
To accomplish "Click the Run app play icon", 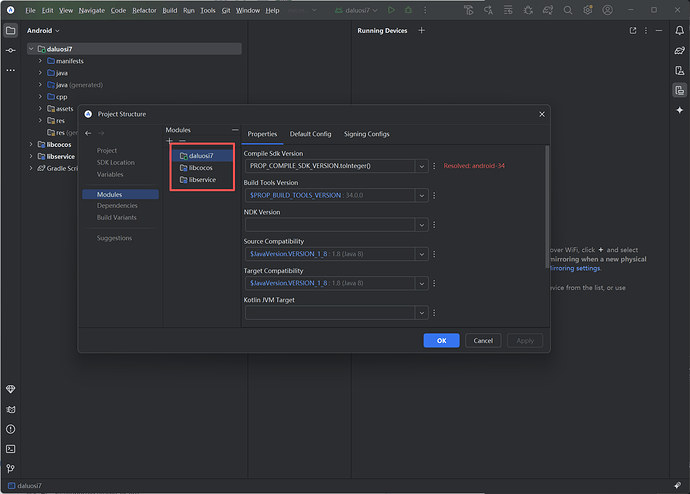I will (390, 10).
